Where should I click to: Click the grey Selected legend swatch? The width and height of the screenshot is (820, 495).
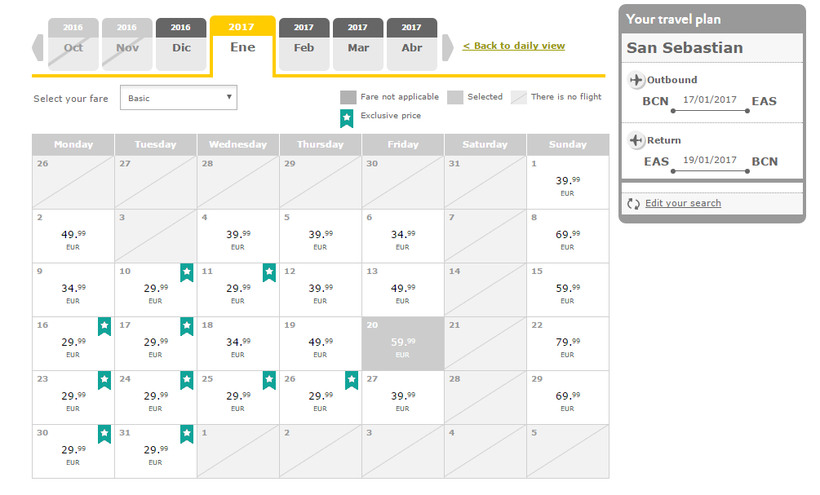pyautogui.click(x=455, y=98)
